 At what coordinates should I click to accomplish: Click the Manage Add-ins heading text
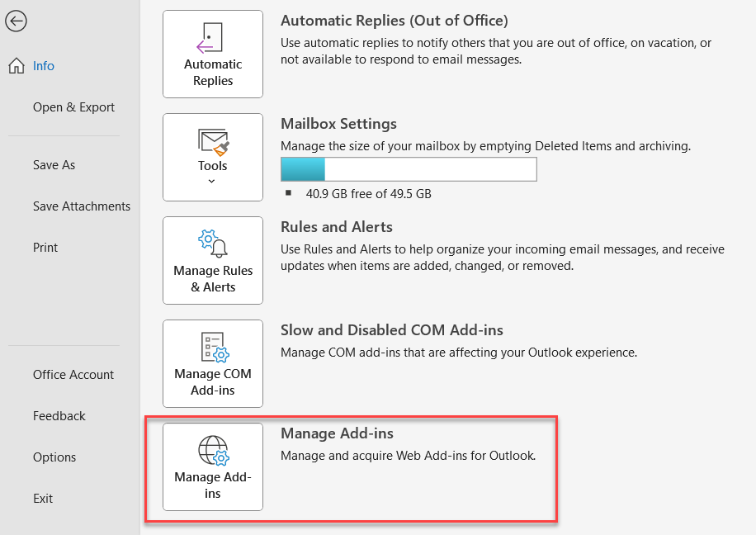click(337, 433)
